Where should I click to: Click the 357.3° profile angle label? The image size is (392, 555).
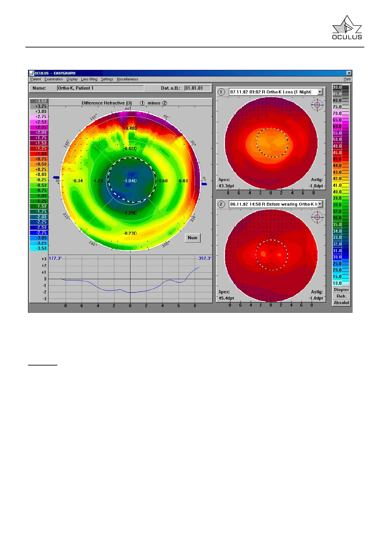tap(205, 258)
